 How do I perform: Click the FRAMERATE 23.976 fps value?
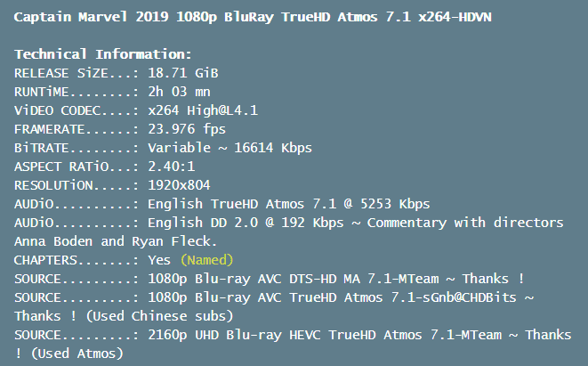[x=187, y=129]
